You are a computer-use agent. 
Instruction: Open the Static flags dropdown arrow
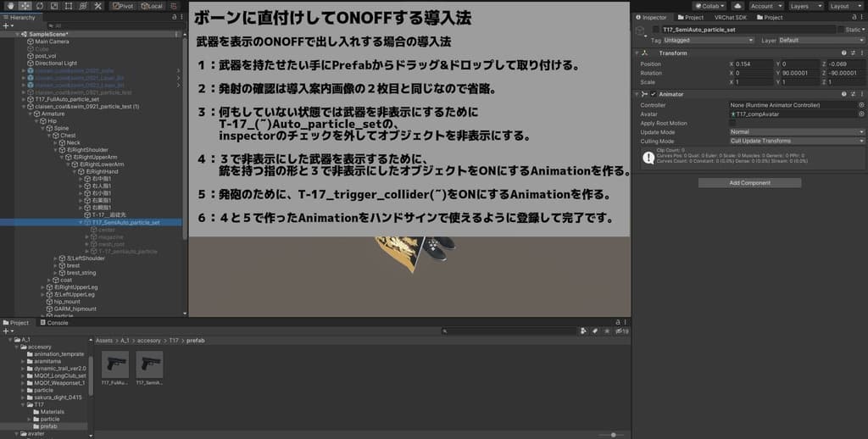[x=863, y=30]
